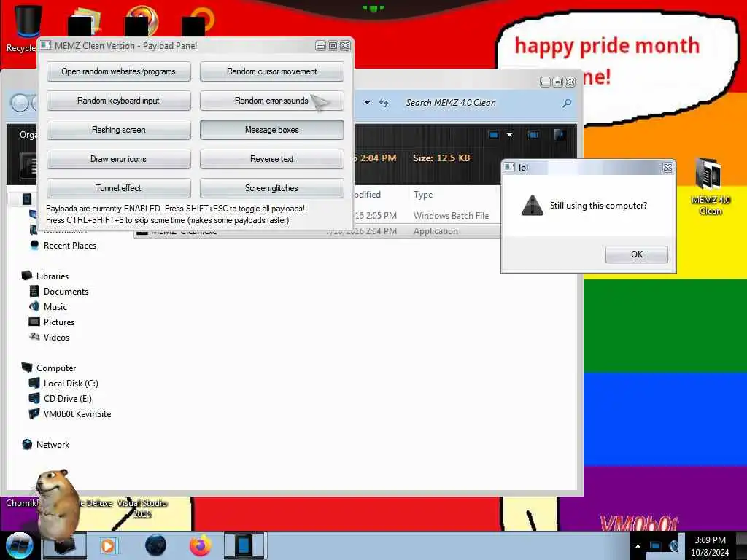Open the File Explorer taskbar button

(x=64, y=545)
